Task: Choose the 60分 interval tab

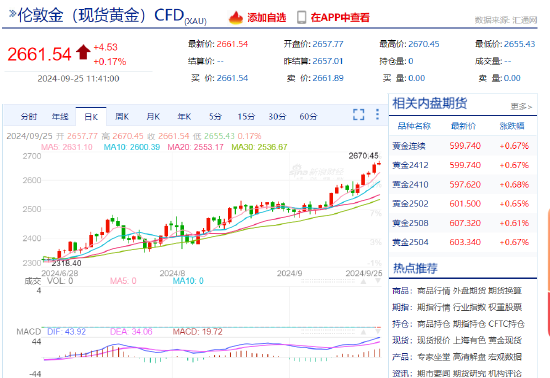Action: click(308, 116)
